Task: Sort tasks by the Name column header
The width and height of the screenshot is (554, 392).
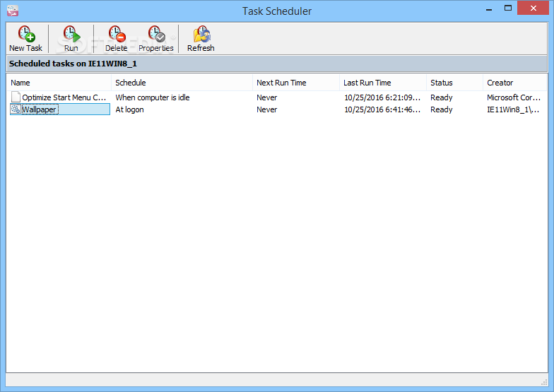Action: pos(59,83)
